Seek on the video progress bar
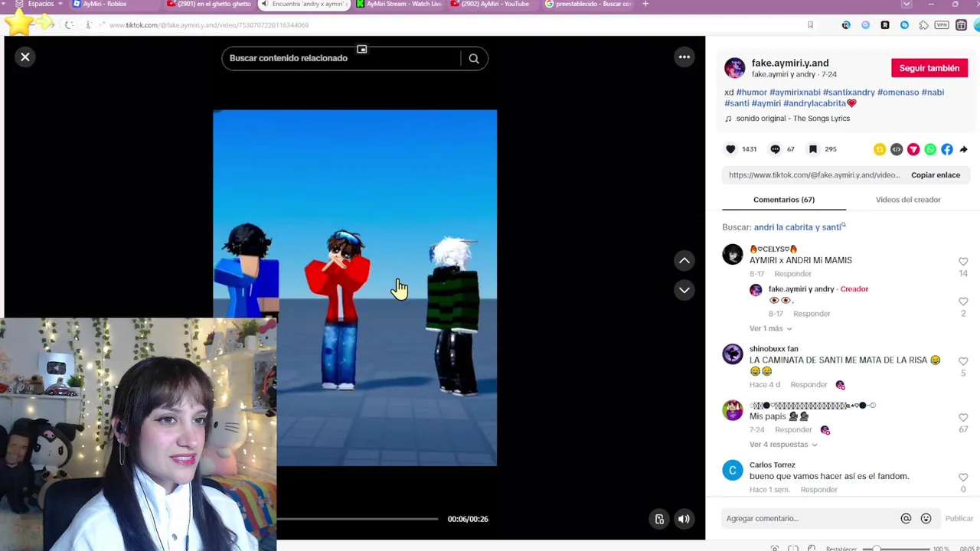 358,519
